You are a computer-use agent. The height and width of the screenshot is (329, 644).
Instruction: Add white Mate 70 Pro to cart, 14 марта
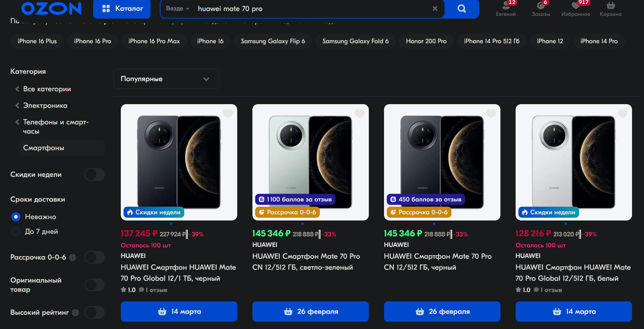click(574, 312)
